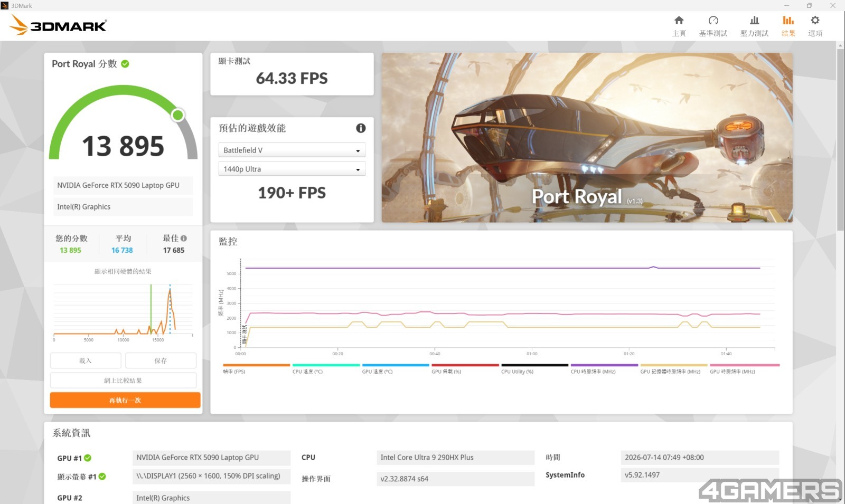Click the v2.32.8874 s64 interface version

[456, 479]
